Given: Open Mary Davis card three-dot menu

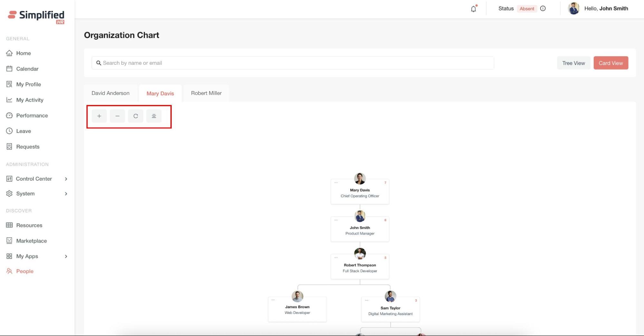Looking at the screenshot, I should click(x=336, y=183).
